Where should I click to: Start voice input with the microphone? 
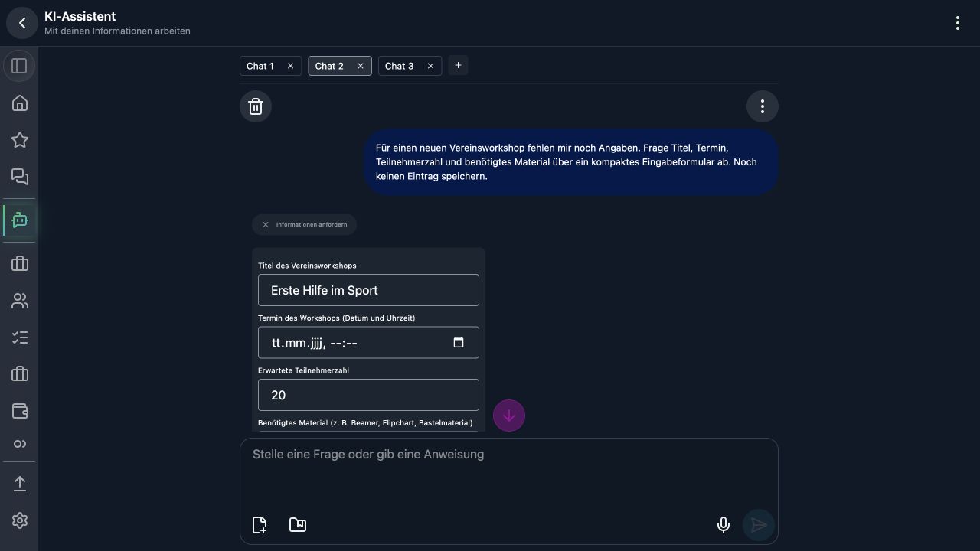coord(723,525)
